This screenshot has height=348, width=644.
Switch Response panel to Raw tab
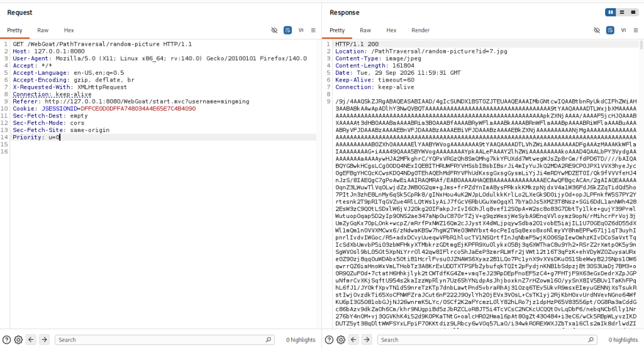tap(365, 30)
